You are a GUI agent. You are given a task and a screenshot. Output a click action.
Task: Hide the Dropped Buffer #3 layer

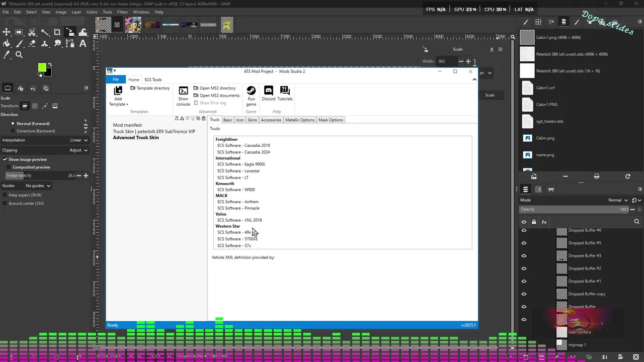click(524, 256)
